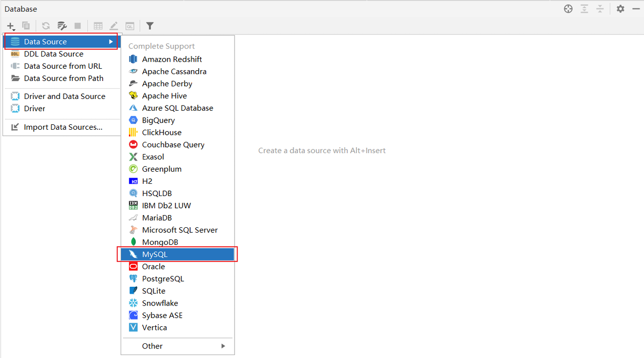Click the Database panel title
The image size is (644, 358).
click(x=21, y=9)
